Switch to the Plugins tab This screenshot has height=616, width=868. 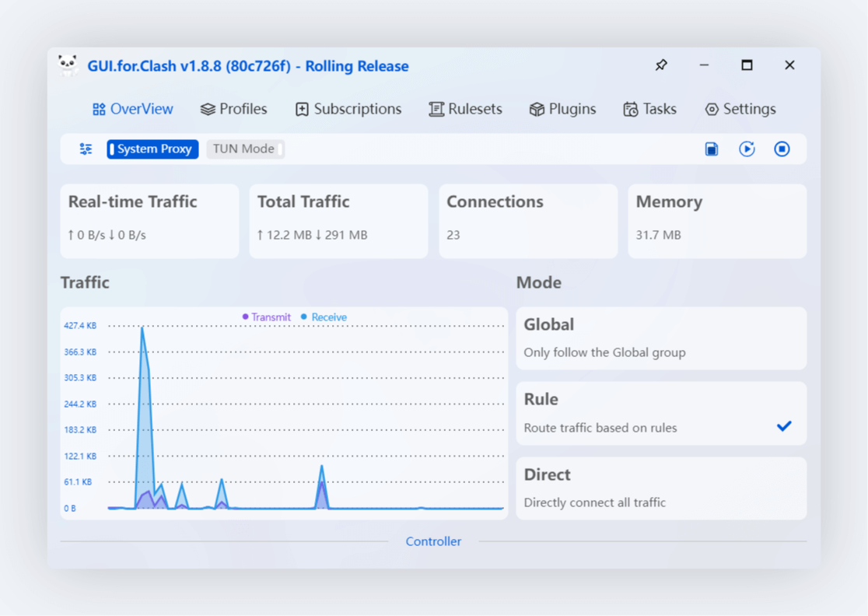(x=562, y=109)
